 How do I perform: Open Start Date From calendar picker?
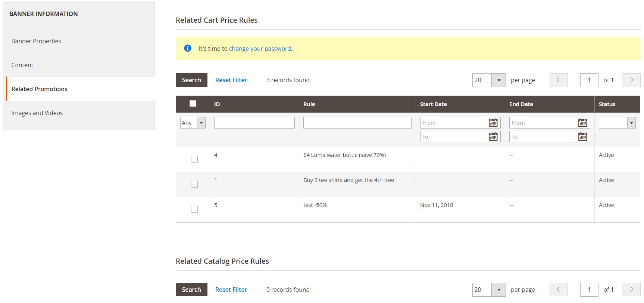click(493, 123)
